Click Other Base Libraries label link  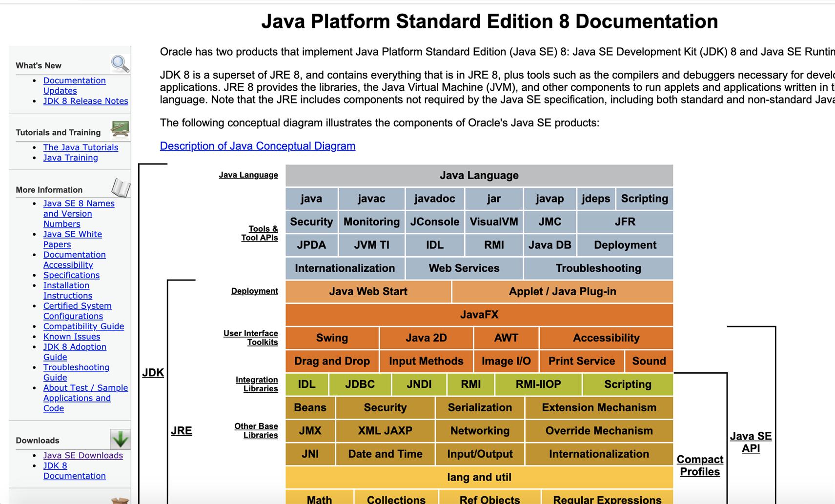click(x=256, y=430)
